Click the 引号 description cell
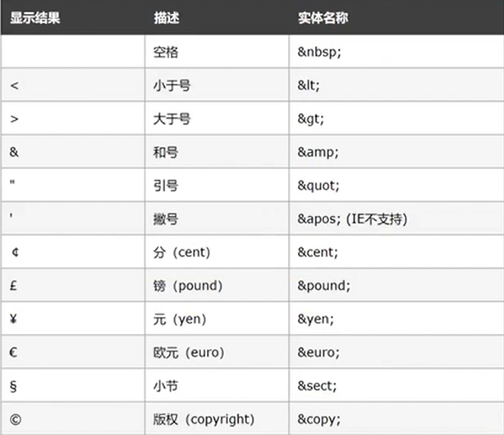The image size is (504, 435). tap(166, 185)
